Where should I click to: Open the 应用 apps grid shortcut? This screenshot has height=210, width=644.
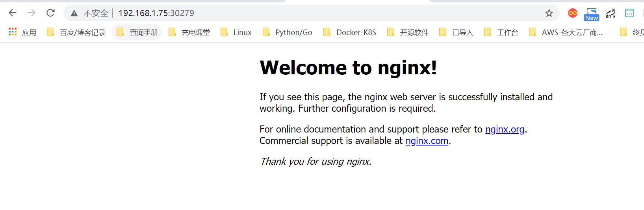(22, 32)
